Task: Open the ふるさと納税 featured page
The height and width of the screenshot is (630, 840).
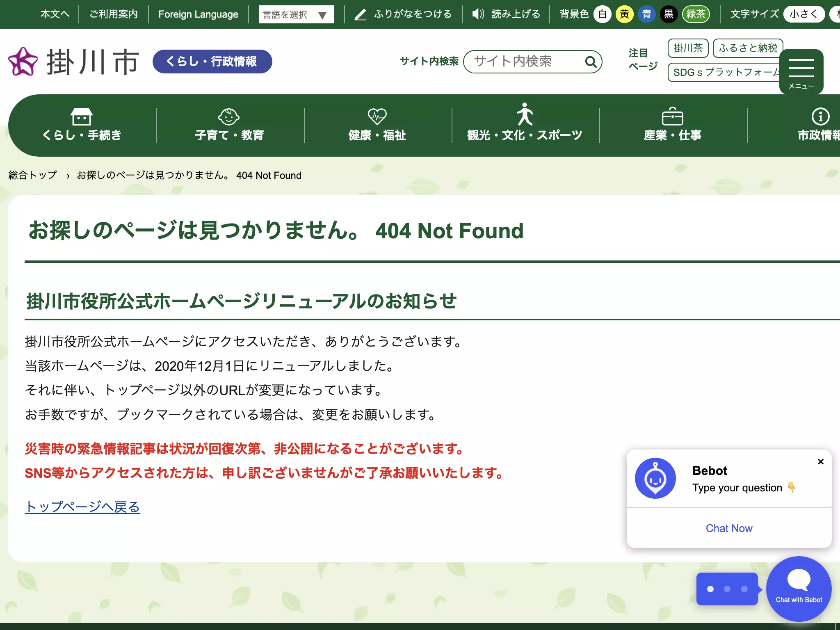Action: pyautogui.click(x=748, y=48)
